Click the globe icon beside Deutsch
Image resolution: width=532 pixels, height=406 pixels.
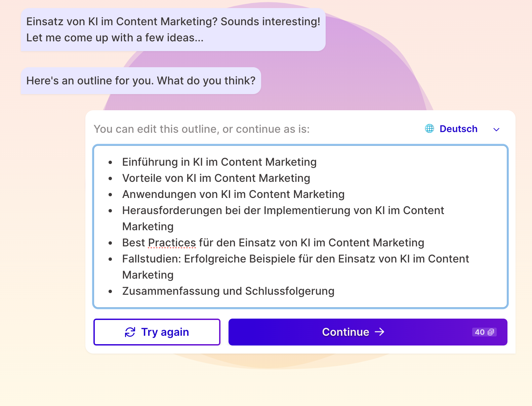[x=429, y=129]
